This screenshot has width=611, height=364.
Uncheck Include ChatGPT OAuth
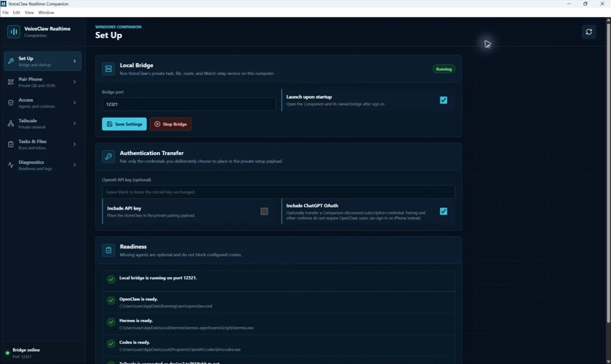443,211
